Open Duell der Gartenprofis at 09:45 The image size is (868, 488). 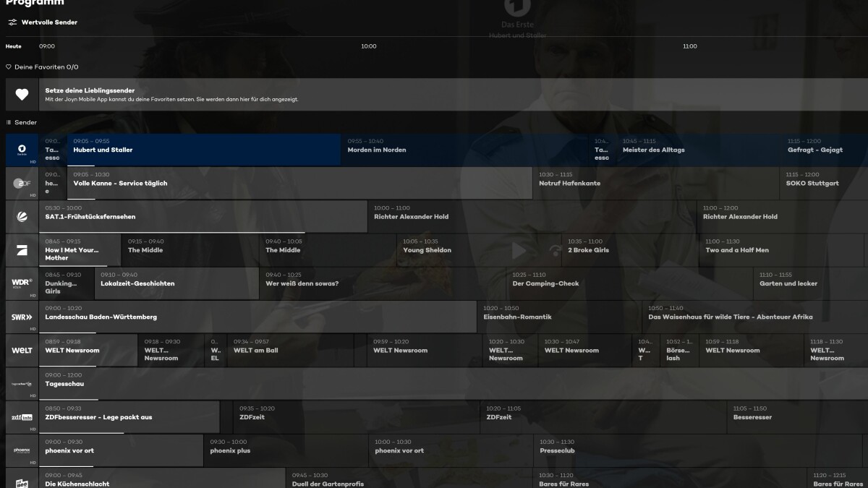pos(409,479)
